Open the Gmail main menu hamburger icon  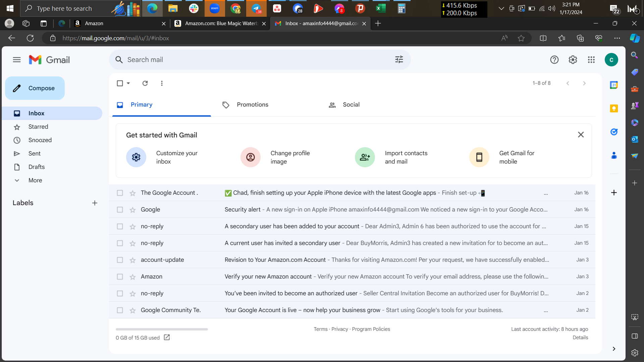click(x=17, y=60)
